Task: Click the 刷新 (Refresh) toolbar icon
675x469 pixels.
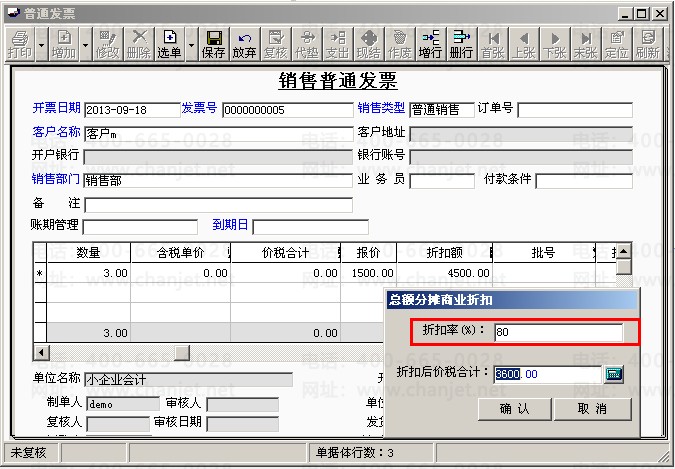Action: pos(647,44)
